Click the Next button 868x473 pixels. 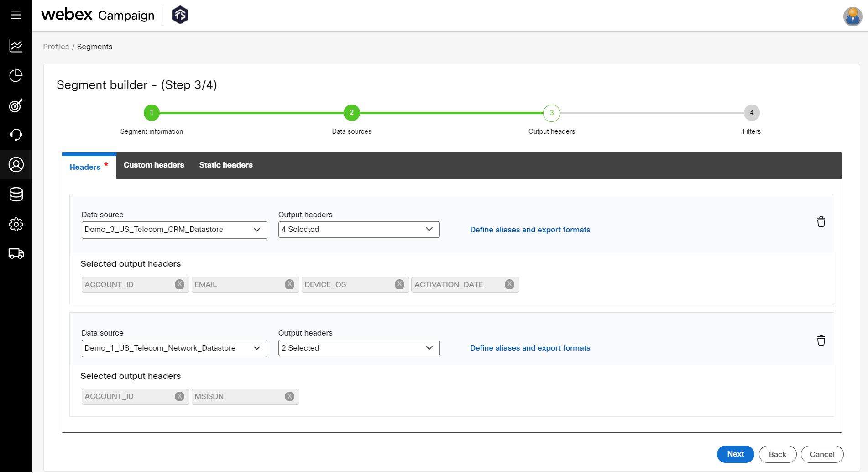click(735, 454)
